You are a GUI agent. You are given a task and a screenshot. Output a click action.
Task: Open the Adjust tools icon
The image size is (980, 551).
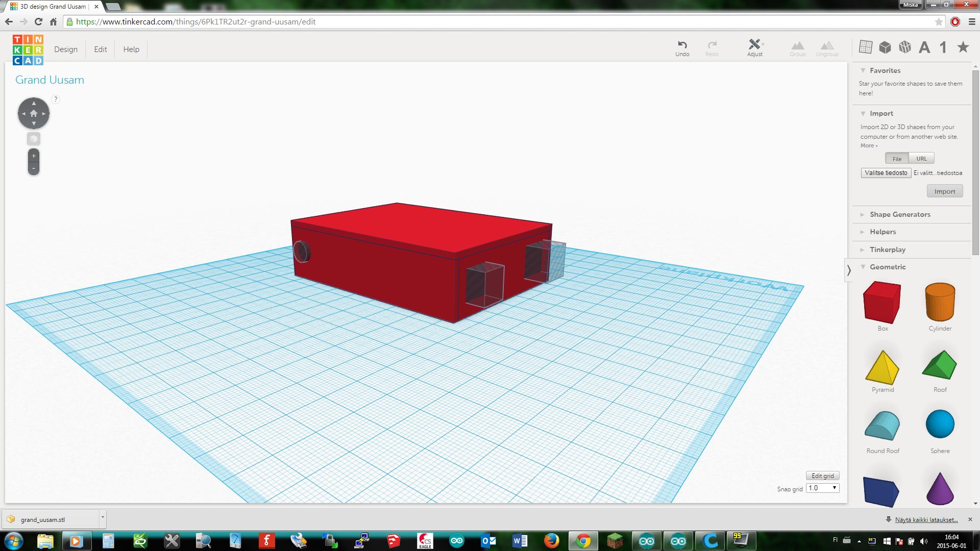click(x=754, y=45)
